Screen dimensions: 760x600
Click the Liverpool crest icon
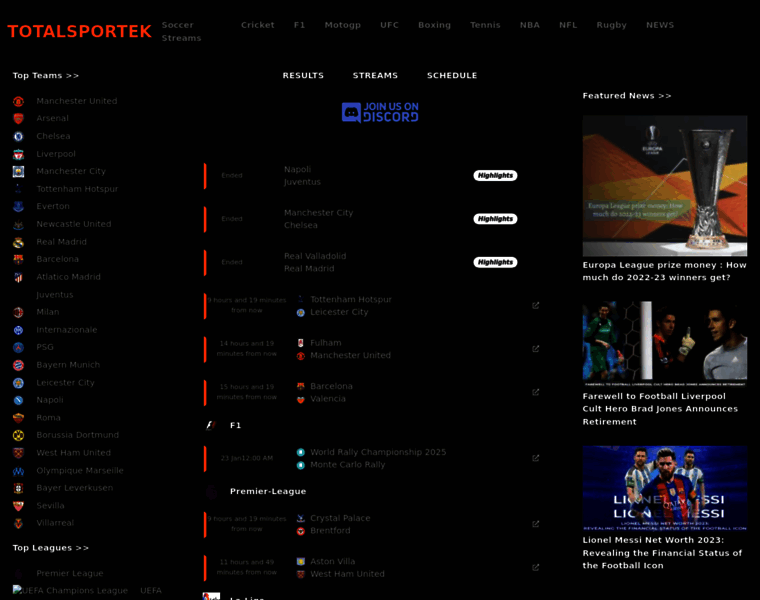pyautogui.click(x=18, y=154)
